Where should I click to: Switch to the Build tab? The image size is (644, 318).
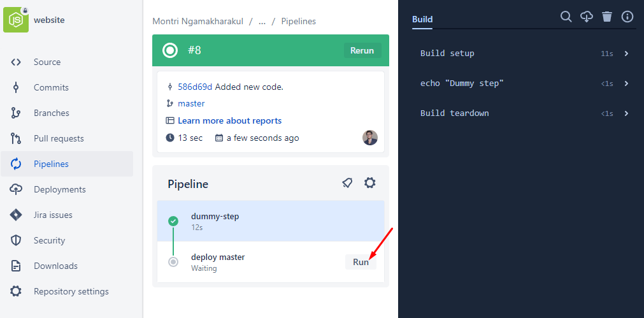(x=422, y=19)
